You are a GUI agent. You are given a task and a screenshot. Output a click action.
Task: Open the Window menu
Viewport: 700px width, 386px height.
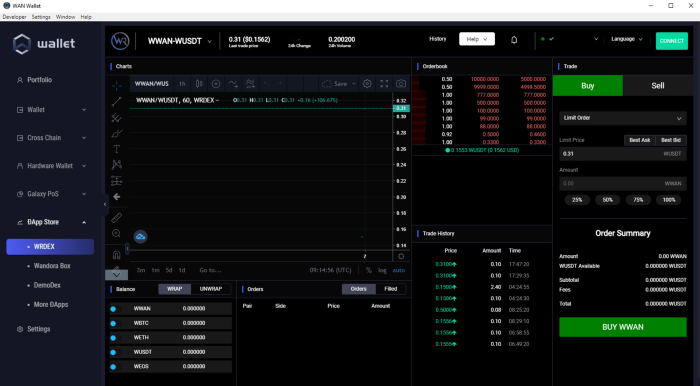[65, 17]
